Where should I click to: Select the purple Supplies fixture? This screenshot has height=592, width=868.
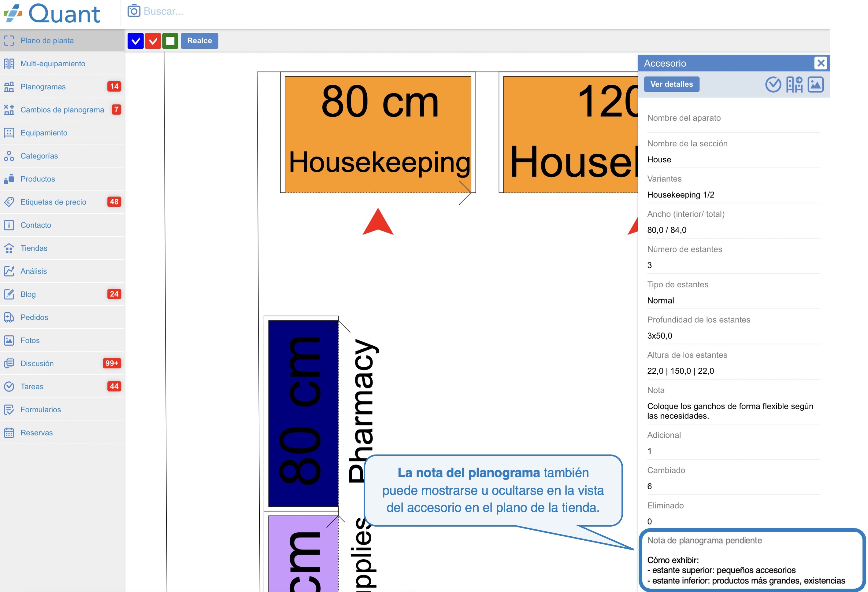point(303,553)
